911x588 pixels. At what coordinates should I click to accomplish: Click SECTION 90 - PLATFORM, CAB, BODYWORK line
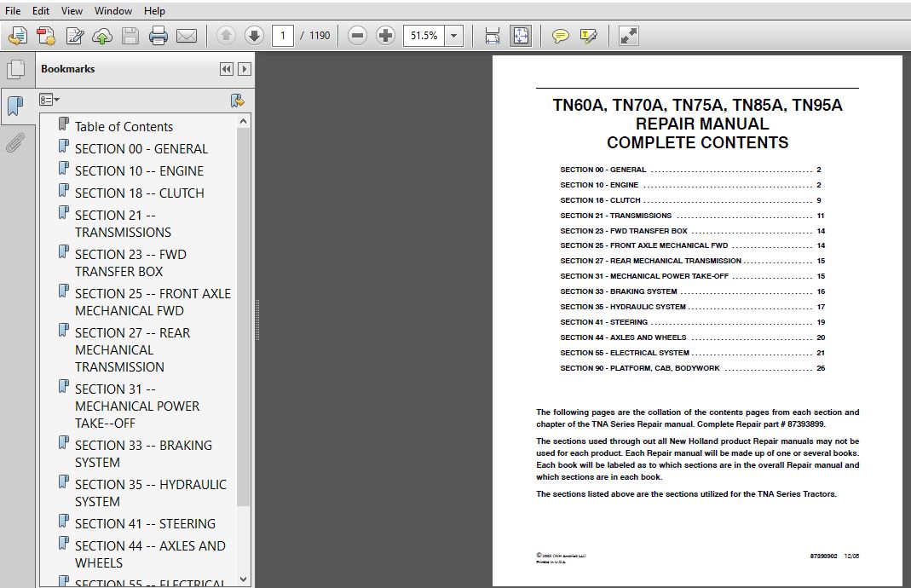click(692, 368)
